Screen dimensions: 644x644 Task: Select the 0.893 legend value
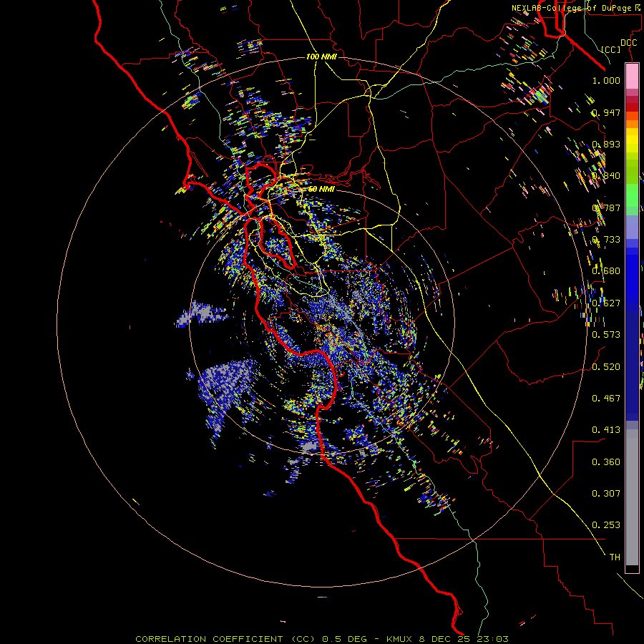(606, 144)
